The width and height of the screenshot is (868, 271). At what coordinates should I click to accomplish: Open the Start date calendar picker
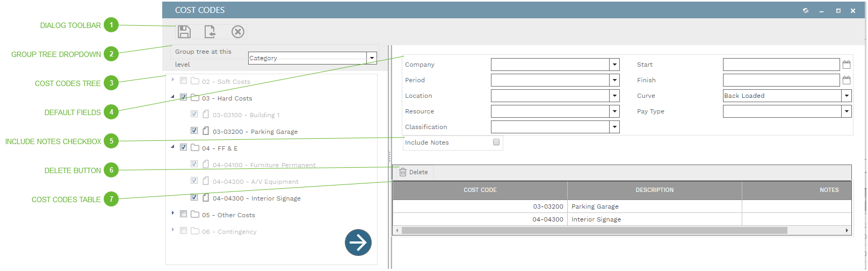pyautogui.click(x=847, y=65)
